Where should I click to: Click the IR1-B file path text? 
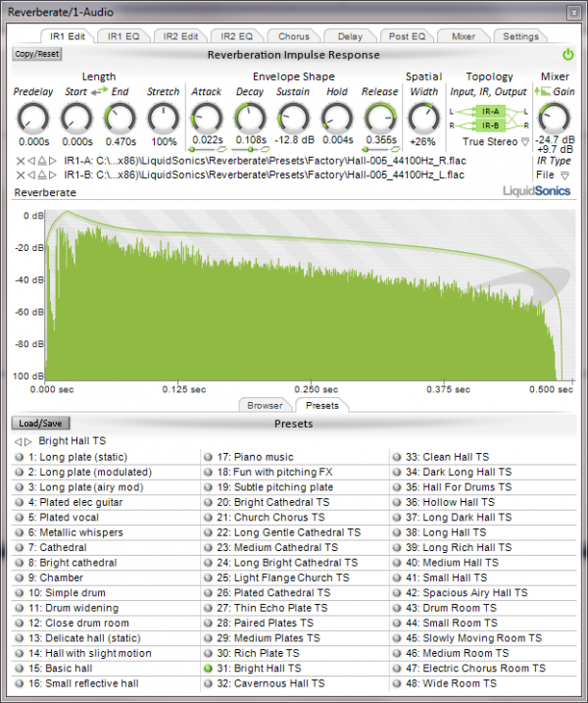point(264,175)
